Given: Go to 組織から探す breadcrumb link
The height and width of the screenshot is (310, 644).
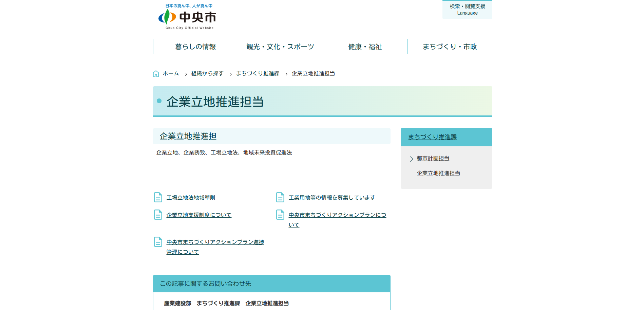Looking at the screenshot, I should coord(207,73).
